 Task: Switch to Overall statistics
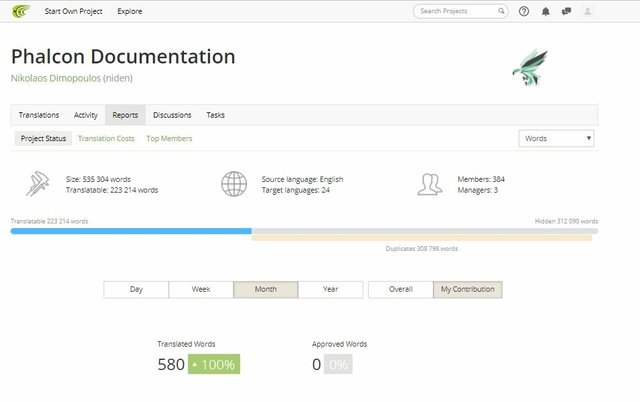tap(401, 289)
